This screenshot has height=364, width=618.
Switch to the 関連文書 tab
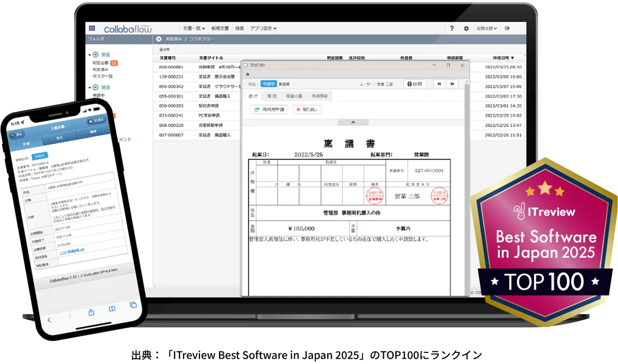(x=294, y=96)
